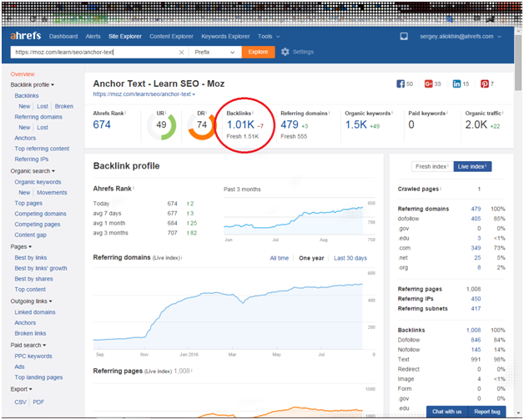This screenshot has height=420, width=524.
Task: Open Broken backlinks link
Action: click(64, 106)
